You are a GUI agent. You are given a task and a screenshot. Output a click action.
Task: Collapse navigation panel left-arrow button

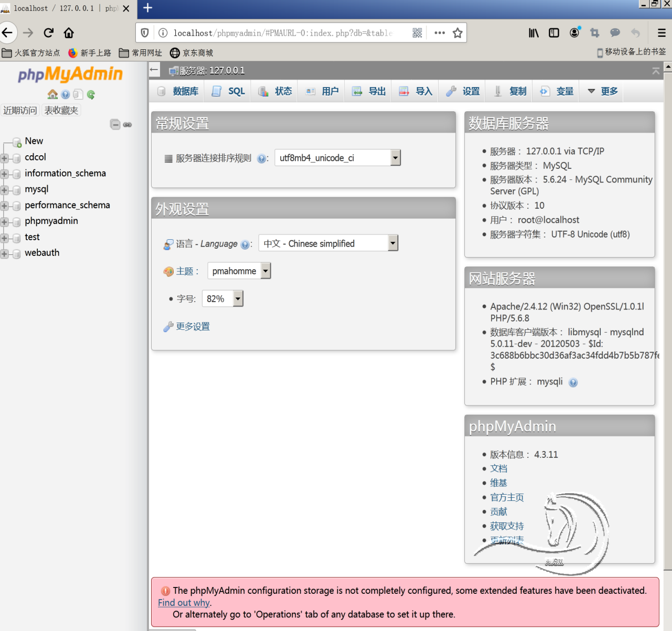tap(154, 70)
